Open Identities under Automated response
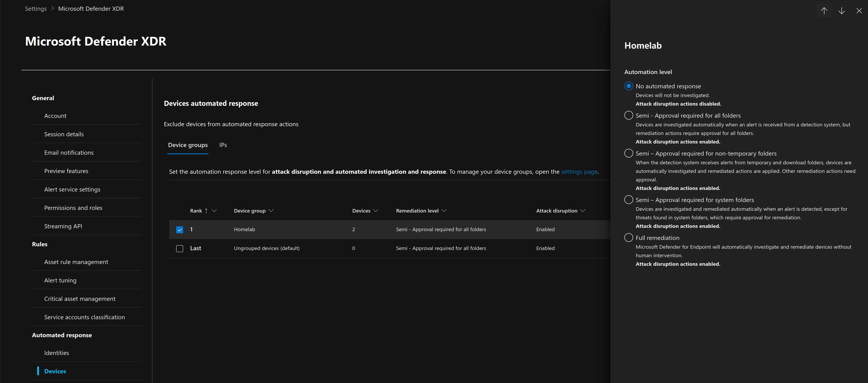868x383 pixels. pos(57,353)
